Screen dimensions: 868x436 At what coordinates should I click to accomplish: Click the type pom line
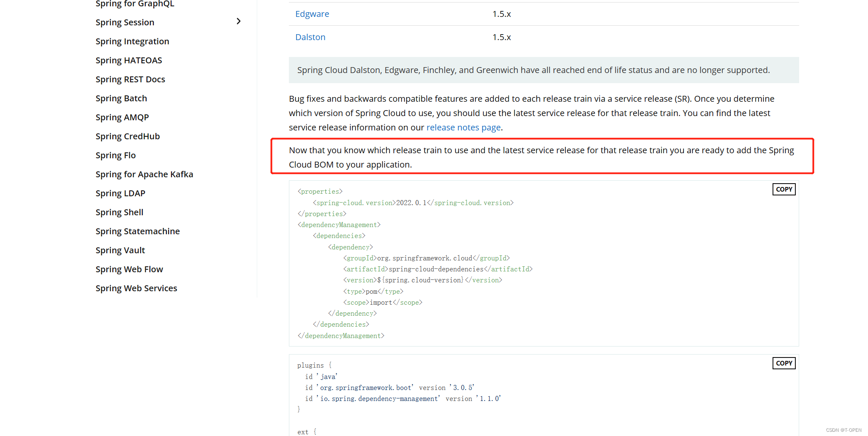(x=373, y=291)
